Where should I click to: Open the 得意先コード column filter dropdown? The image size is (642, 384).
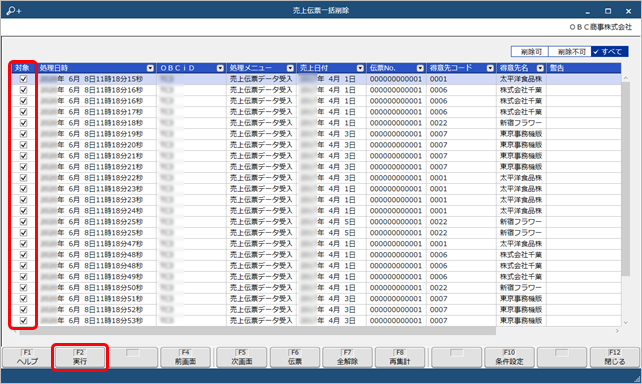[490, 68]
